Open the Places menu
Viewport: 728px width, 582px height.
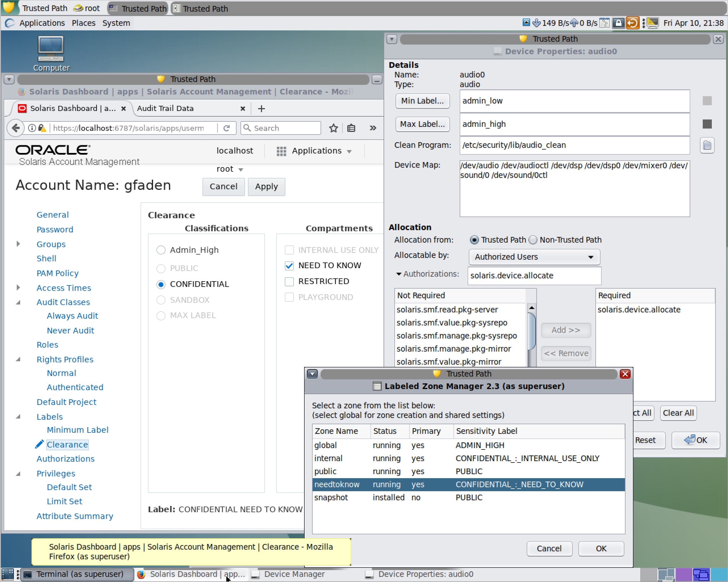pos(83,23)
